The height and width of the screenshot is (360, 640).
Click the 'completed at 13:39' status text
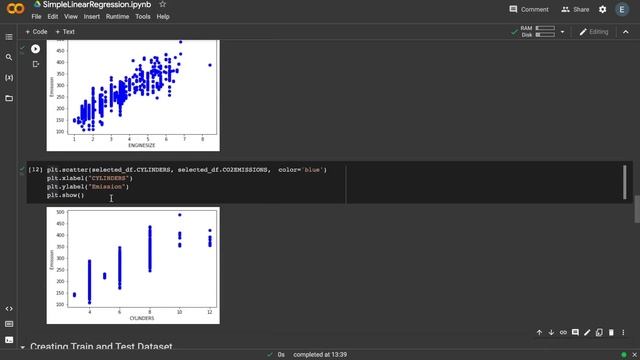tap(320, 355)
